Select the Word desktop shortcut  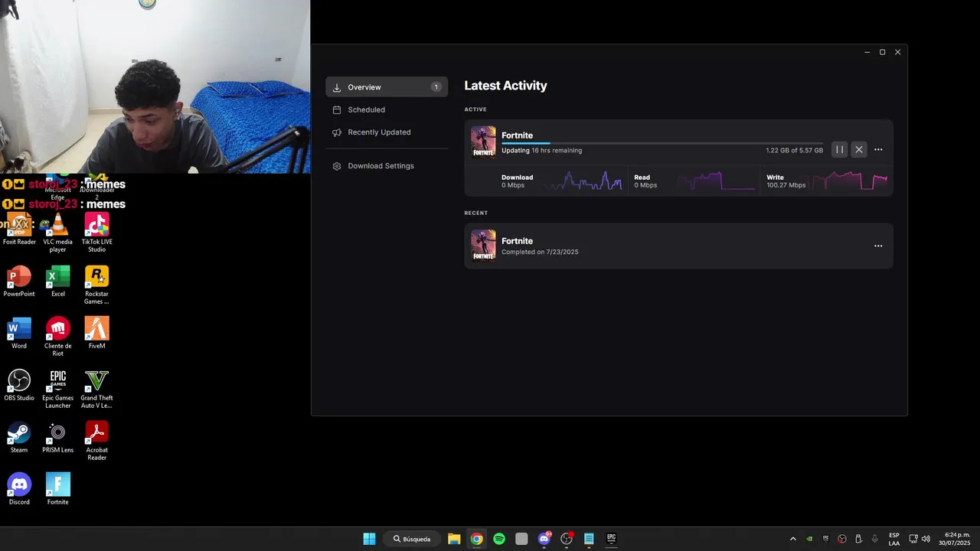(19, 334)
